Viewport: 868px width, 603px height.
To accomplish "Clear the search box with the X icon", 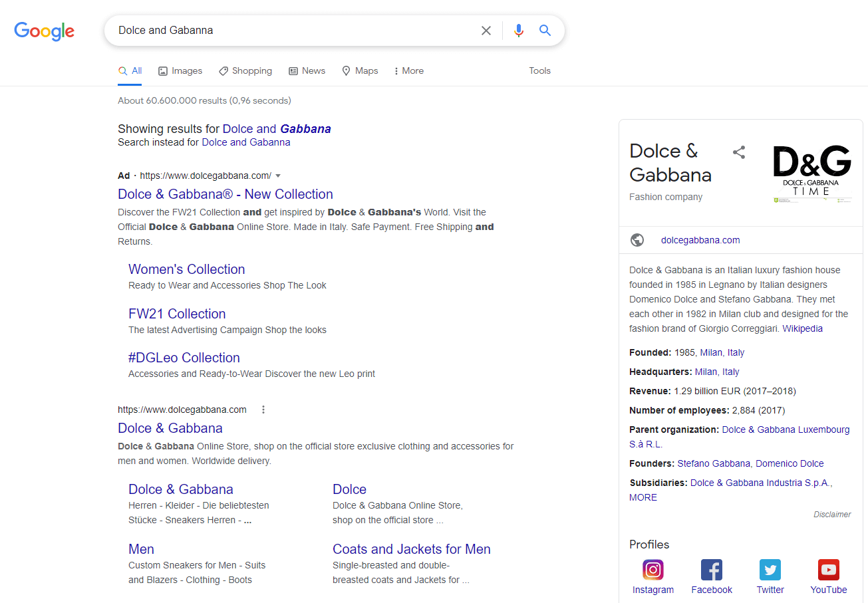I will point(486,31).
